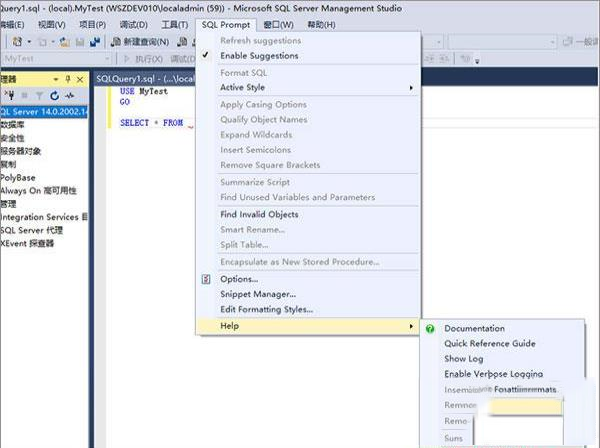Screen dimensions: 600x448
Task: Expand the Active Style submenu arrow
Action: [411, 88]
